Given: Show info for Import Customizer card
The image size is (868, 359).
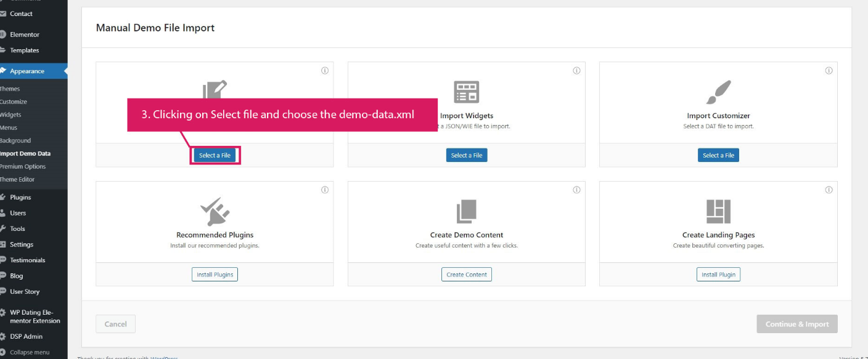Looking at the screenshot, I should (829, 71).
